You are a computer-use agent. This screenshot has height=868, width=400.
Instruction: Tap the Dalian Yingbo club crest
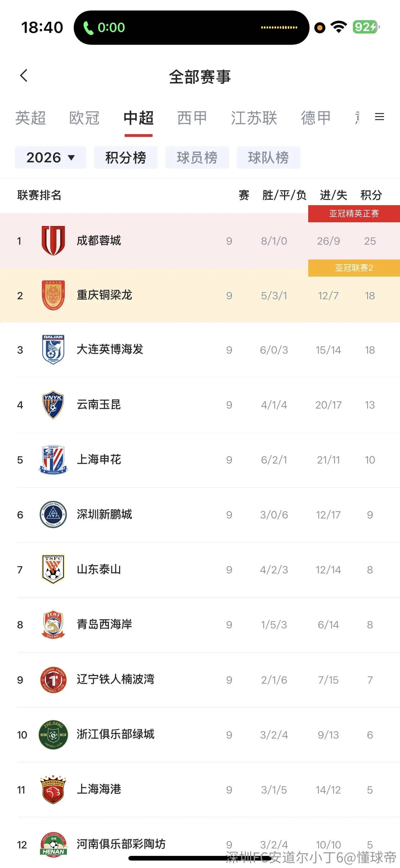coord(53,350)
